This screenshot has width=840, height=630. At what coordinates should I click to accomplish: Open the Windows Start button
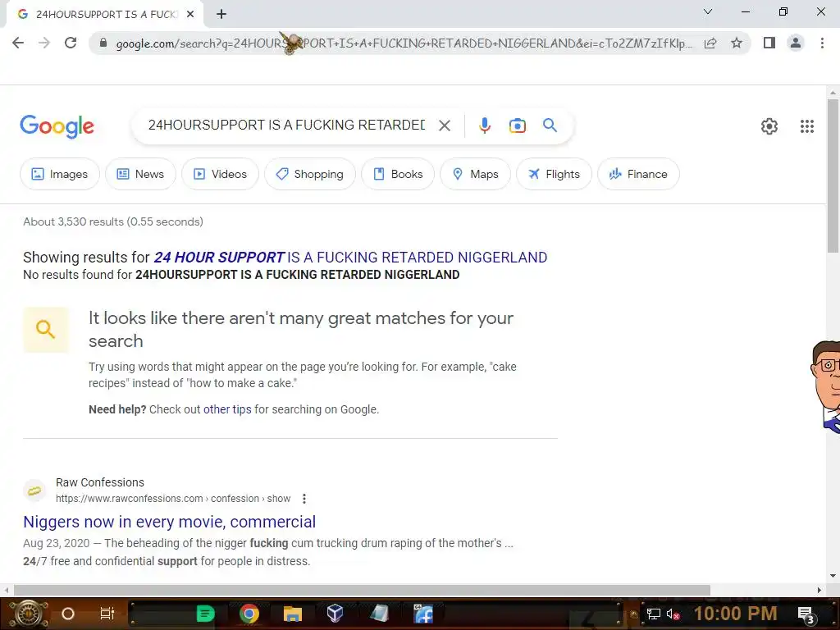tap(28, 614)
